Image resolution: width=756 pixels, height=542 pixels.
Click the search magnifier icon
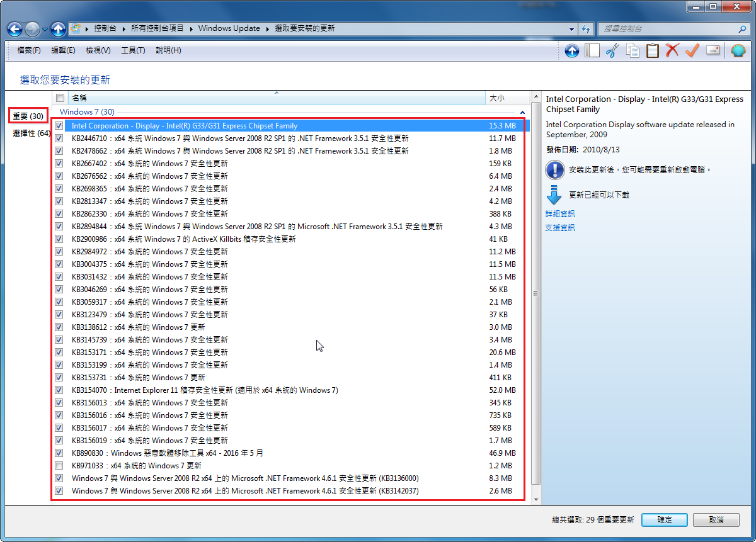pos(742,29)
